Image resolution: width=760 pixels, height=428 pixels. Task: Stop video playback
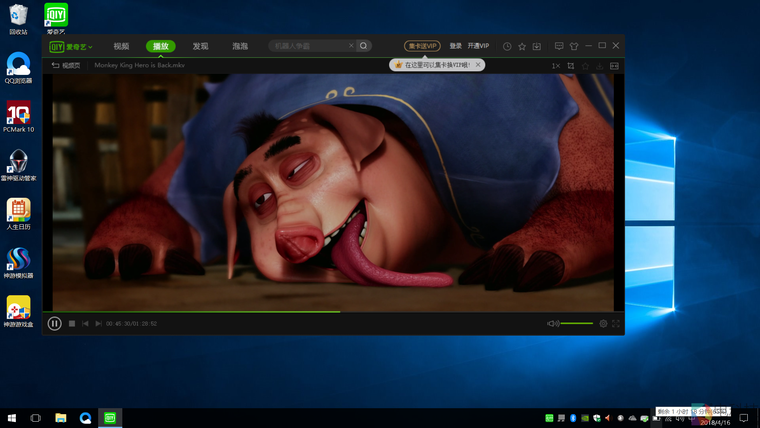72,323
